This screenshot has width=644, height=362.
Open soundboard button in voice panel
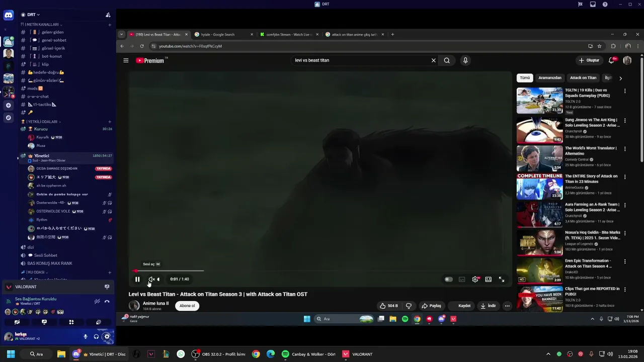(99, 322)
